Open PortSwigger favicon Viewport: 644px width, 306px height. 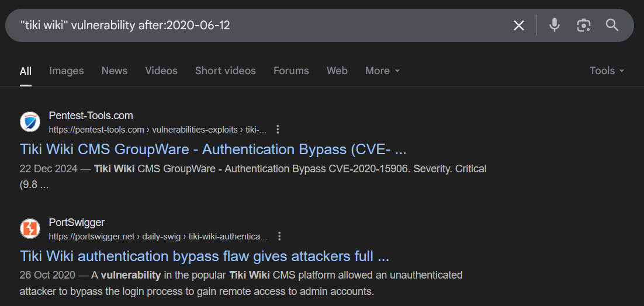tap(30, 229)
